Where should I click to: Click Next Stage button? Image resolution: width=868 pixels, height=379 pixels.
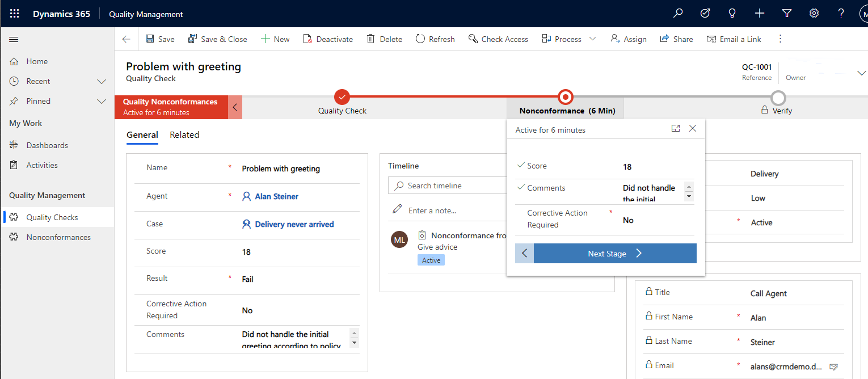pos(615,254)
